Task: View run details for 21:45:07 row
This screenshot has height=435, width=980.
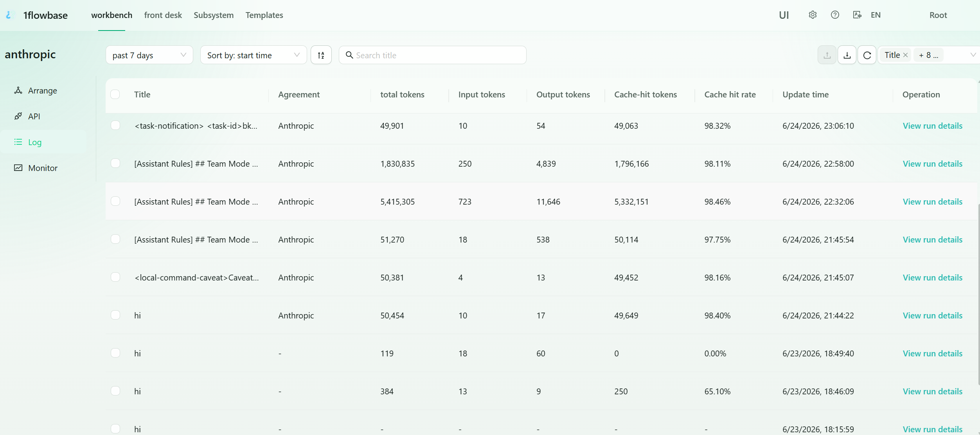Action: (932, 277)
